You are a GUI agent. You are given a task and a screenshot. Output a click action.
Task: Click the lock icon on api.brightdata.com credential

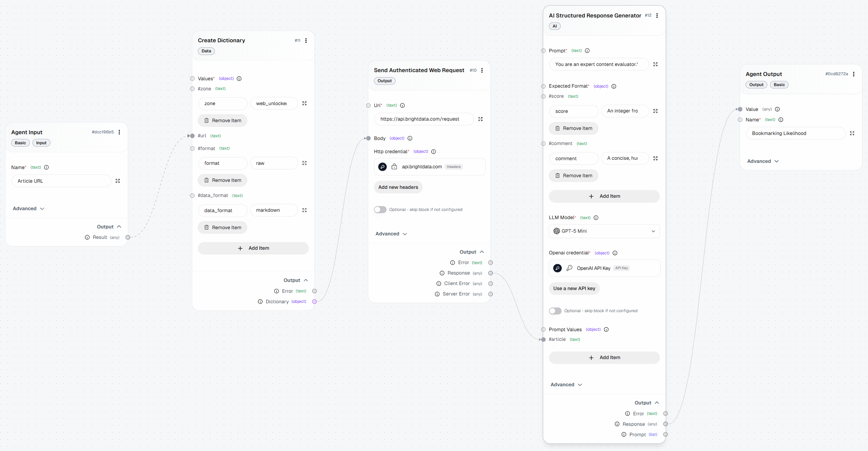click(x=394, y=166)
